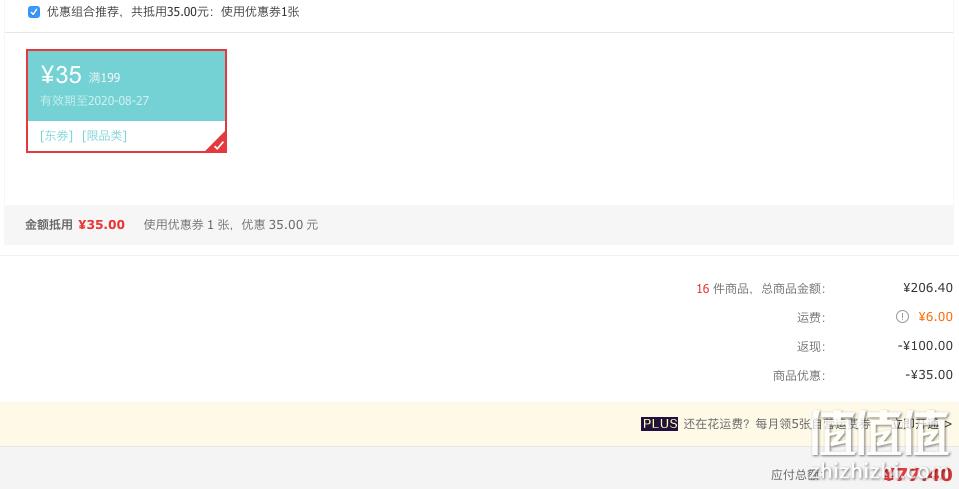Click the coupon expiry date 2020-08-27
959x489 pixels.
pyautogui.click(x=118, y=101)
